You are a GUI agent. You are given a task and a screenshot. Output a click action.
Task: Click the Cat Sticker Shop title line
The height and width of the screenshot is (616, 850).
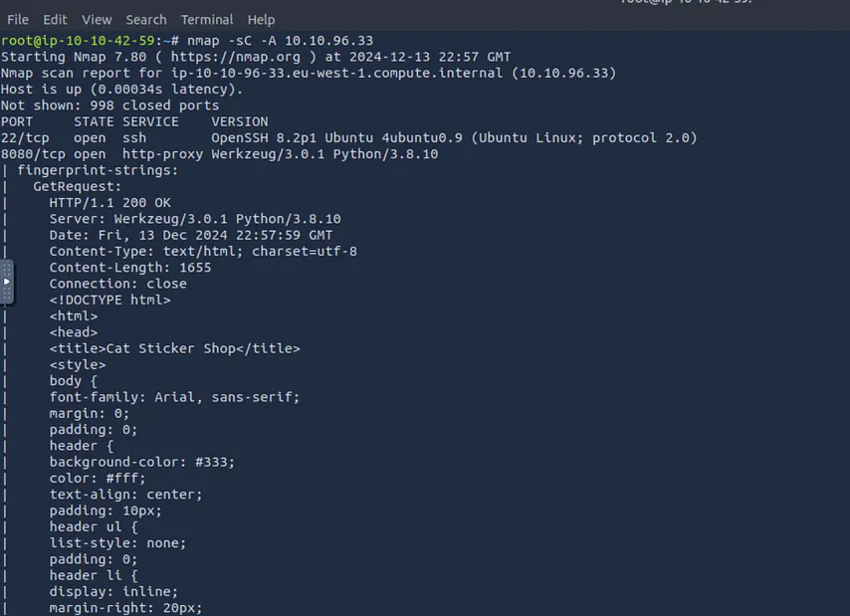click(x=174, y=348)
